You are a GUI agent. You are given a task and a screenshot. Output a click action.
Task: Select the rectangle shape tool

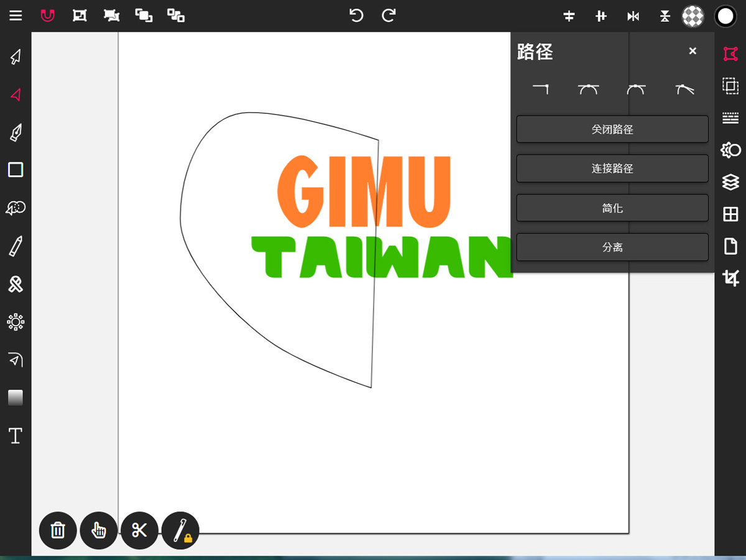point(16,170)
